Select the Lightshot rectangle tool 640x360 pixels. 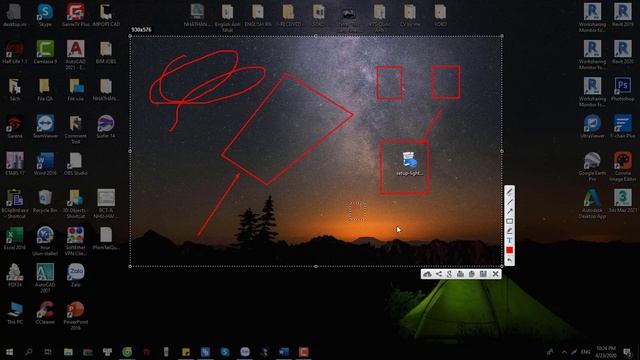[x=509, y=221]
